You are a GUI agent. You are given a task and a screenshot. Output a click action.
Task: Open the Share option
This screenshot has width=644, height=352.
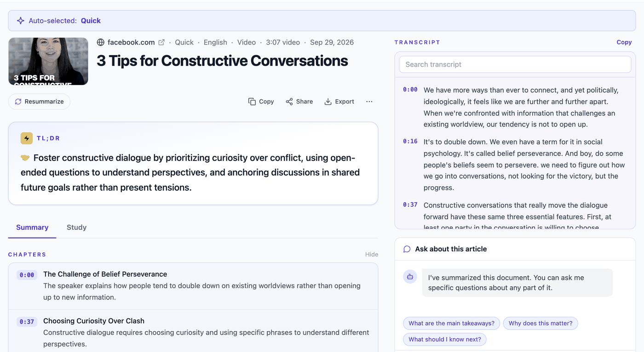tap(299, 102)
